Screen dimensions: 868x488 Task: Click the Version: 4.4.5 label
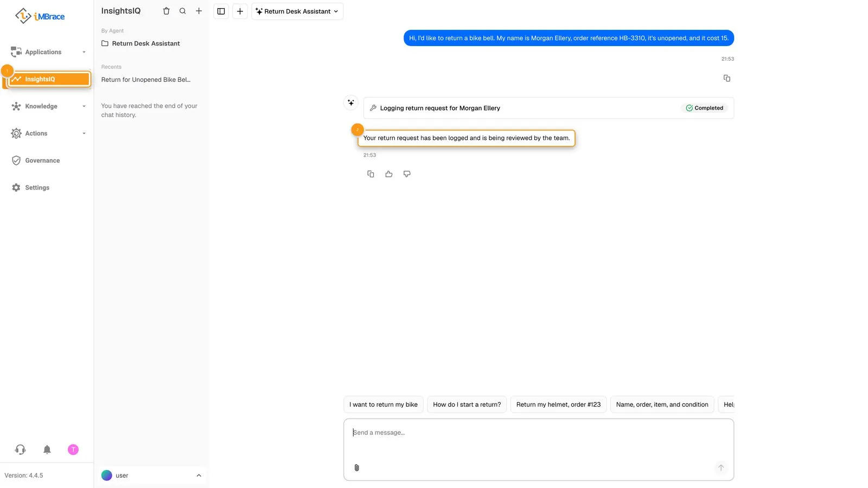[24, 476]
